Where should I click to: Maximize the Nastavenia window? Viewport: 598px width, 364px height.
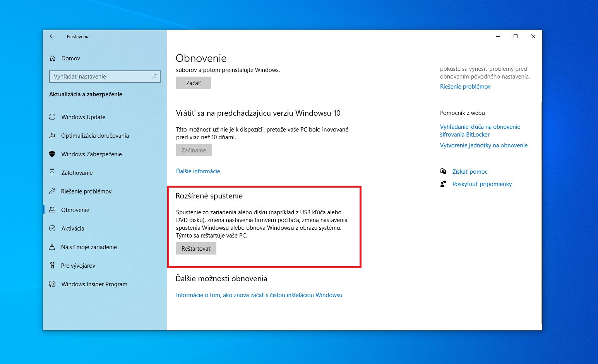pyautogui.click(x=516, y=36)
